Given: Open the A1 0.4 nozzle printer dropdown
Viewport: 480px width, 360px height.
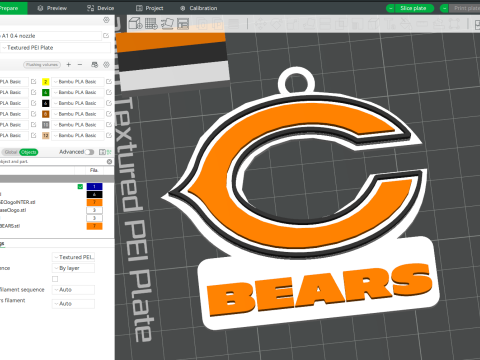Looking at the screenshot, I should tap(51, 36).
